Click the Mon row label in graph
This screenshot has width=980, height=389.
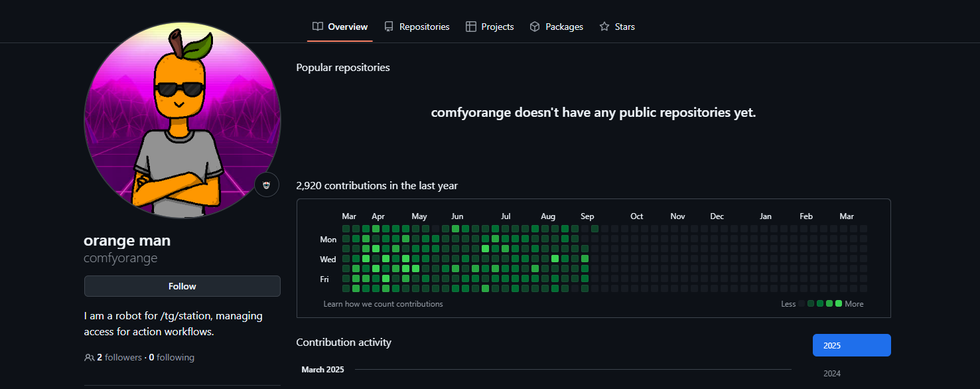point(328,240)
